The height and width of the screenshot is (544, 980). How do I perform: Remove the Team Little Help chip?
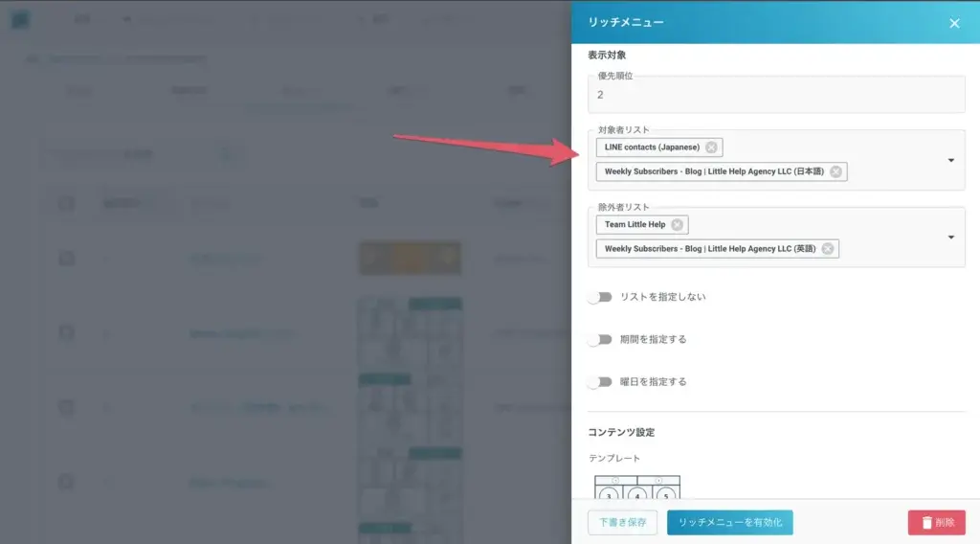coord(677,225)
